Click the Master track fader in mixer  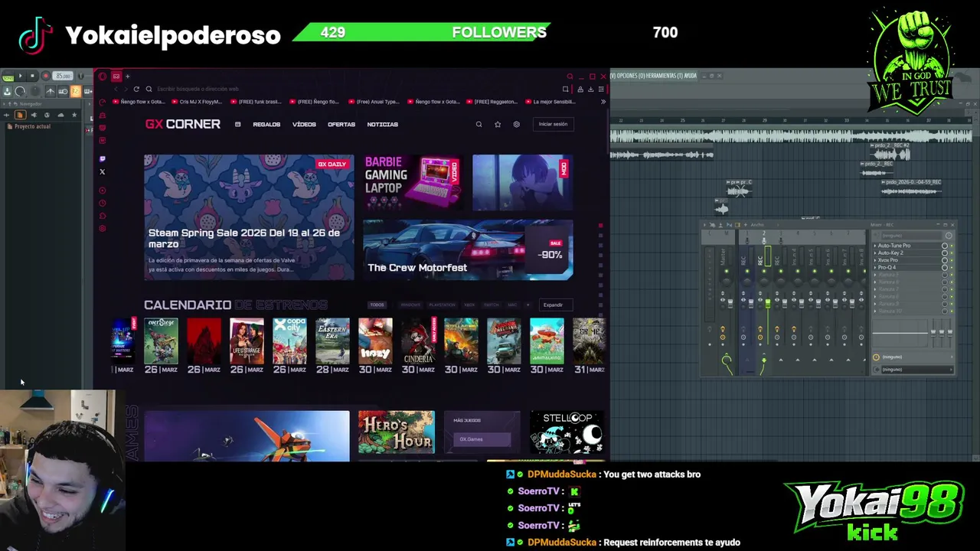[730, 303]
